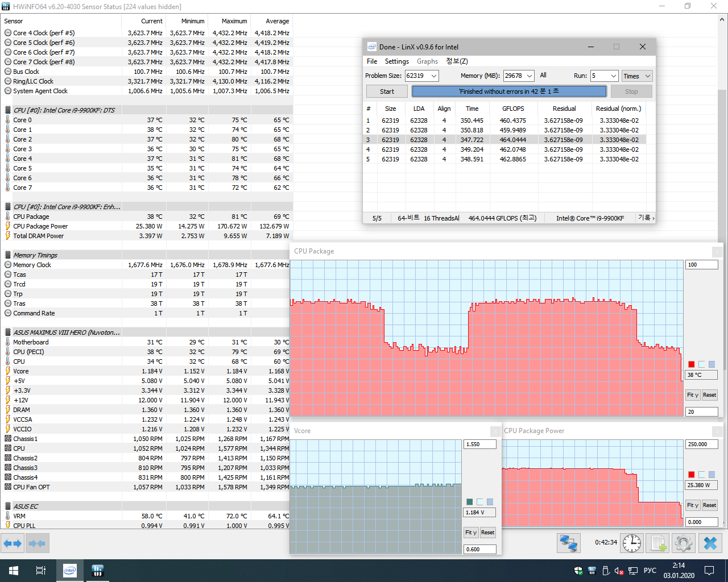Open Task View from the taskbar
The image size is (728, 582).
pyautogui.click(x=41, y=571)
